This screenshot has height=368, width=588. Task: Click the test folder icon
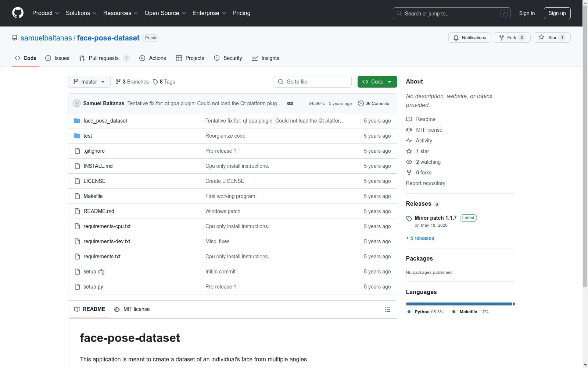pyautogui.click(x=77, y=136)
